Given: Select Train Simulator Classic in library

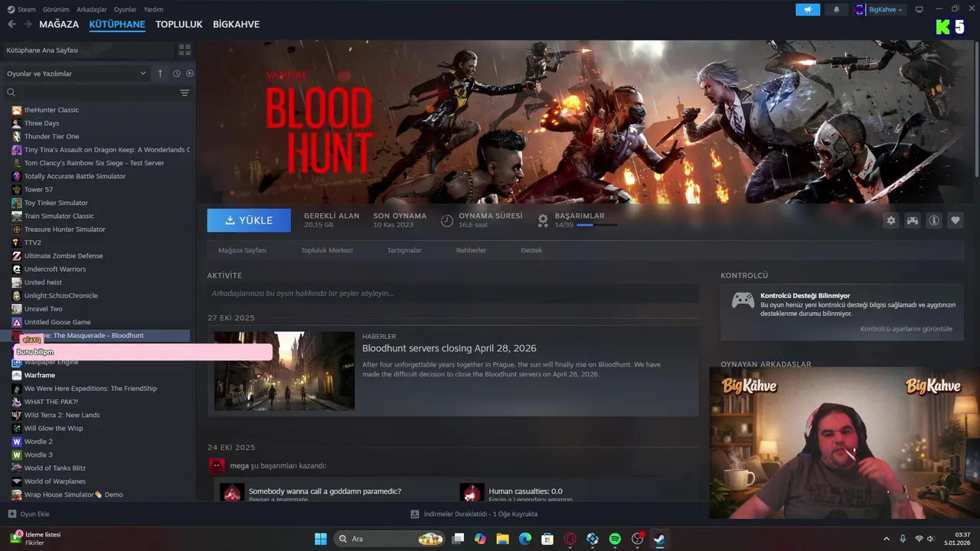Looking at the screenshot, I should pyautogui.click(x=59, y=216).
